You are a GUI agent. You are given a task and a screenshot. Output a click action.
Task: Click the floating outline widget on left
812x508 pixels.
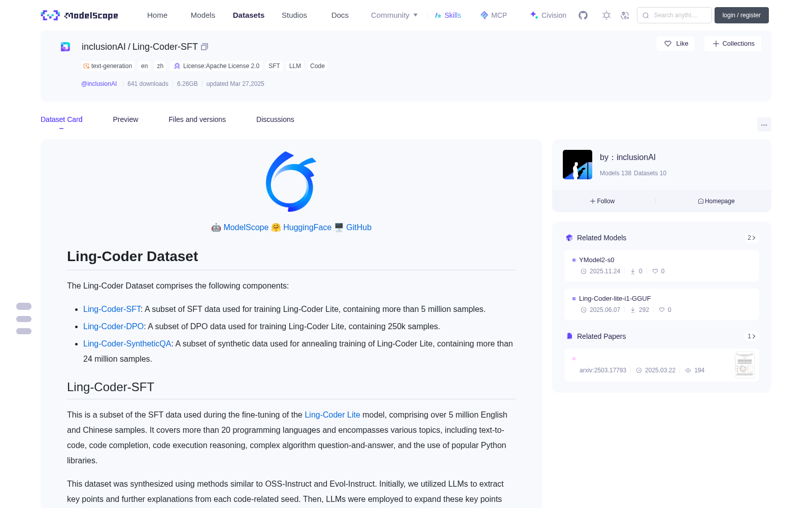(24, 319)
